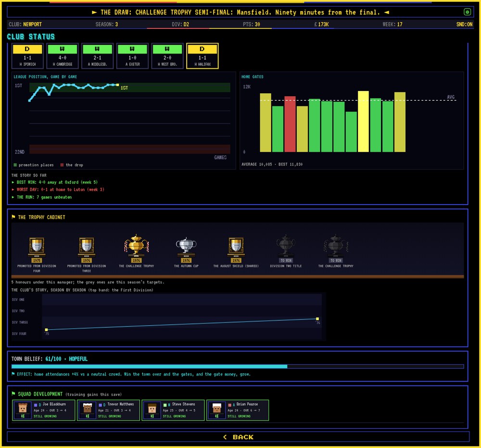Click the PTS: 30 indicator
The height and width of the screenshot is (448, 481).
coord(251,24)
